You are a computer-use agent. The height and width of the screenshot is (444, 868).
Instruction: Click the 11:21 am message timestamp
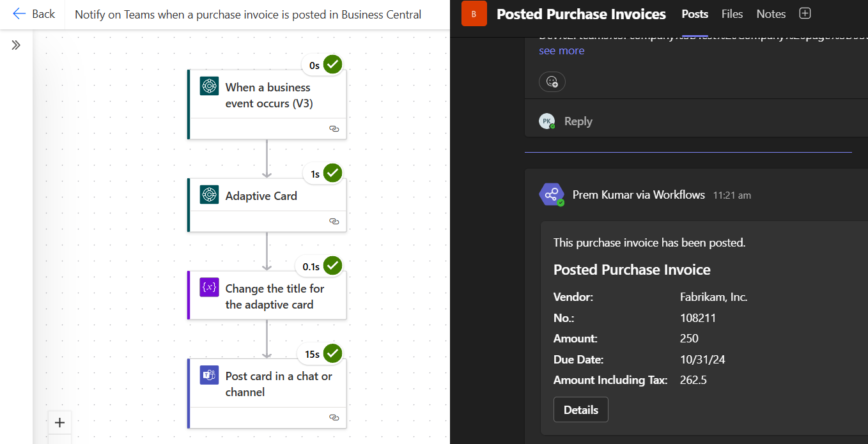pos(732,195)
